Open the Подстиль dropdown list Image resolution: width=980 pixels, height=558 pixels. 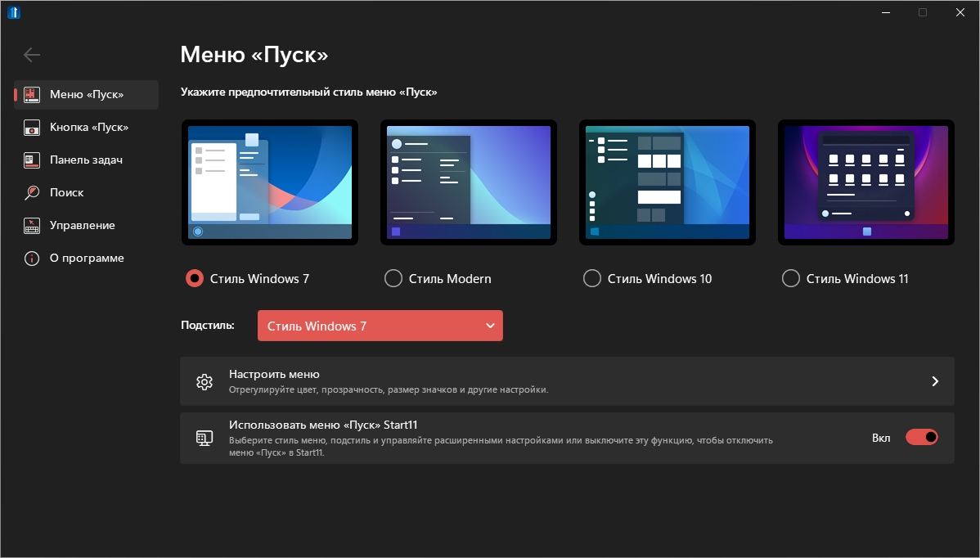tap(380, 326)
